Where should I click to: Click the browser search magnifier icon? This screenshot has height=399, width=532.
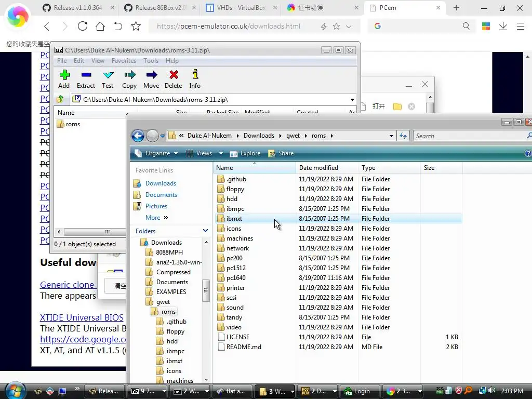click(466, 26)
